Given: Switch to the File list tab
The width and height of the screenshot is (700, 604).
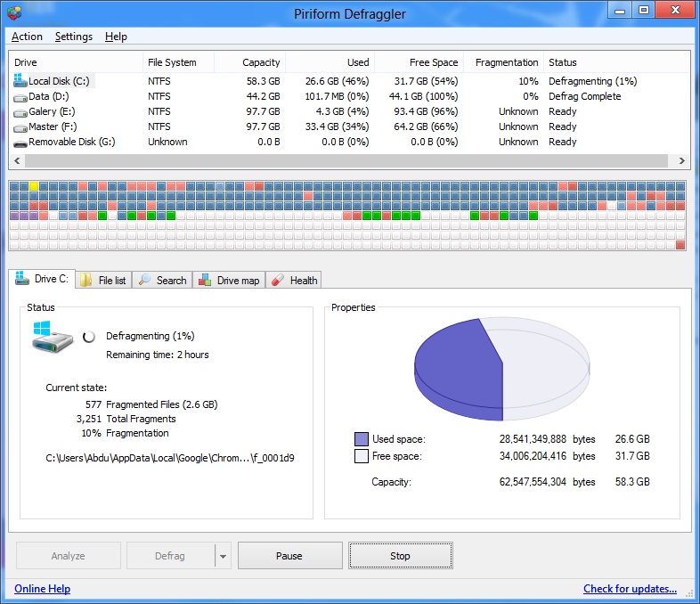Looking at the screenshot, I should 103,281.
